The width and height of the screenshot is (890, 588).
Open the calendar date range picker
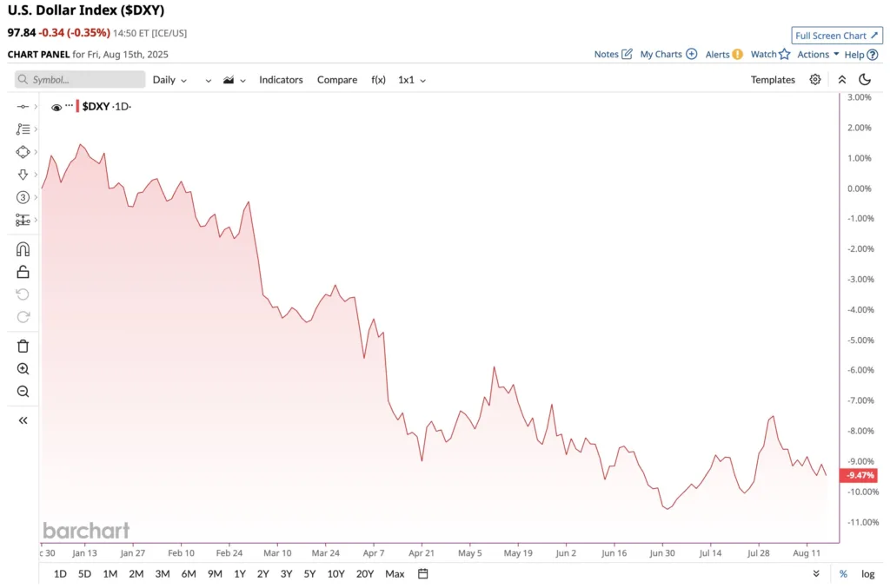(423, 574)
